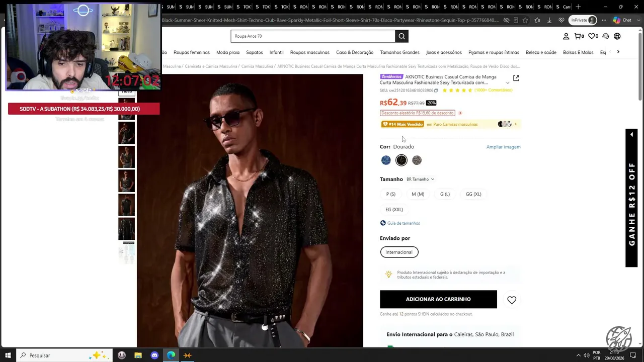Select size M (M)

(418, 194)
